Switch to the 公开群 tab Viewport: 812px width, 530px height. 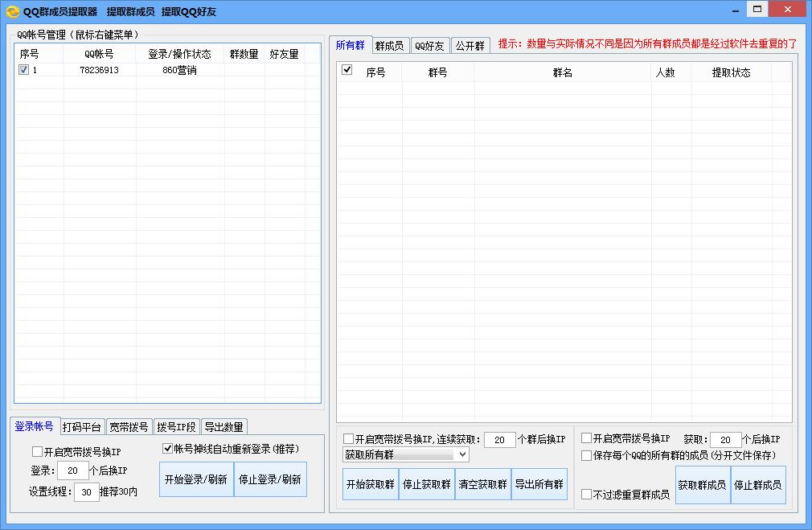point(470,45)
